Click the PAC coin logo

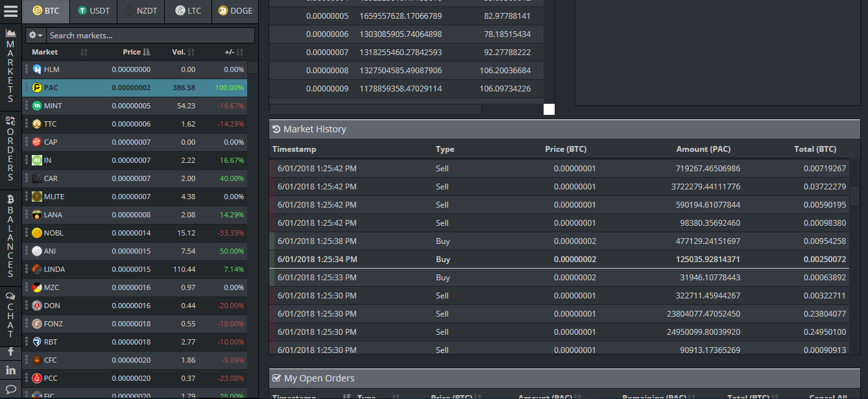37,88
